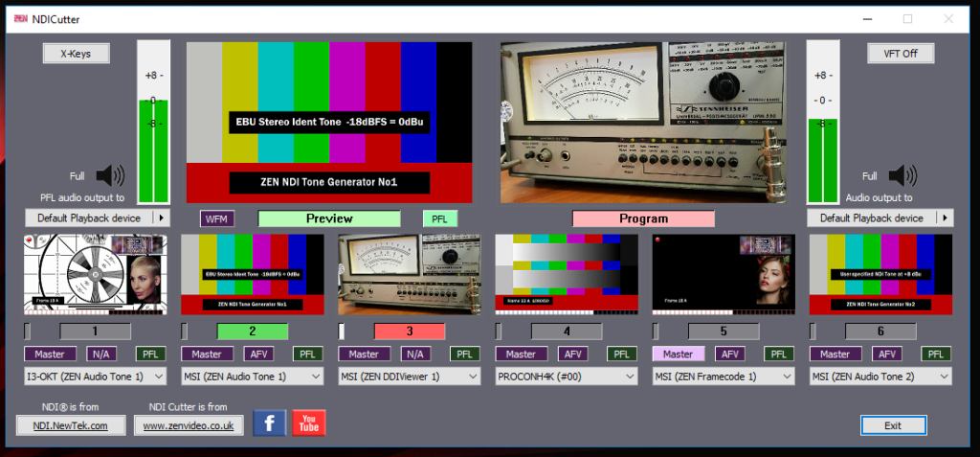Click the PFL speaker volume icon
The height and width of the screenshot is (457, 980).
point(110,176)
